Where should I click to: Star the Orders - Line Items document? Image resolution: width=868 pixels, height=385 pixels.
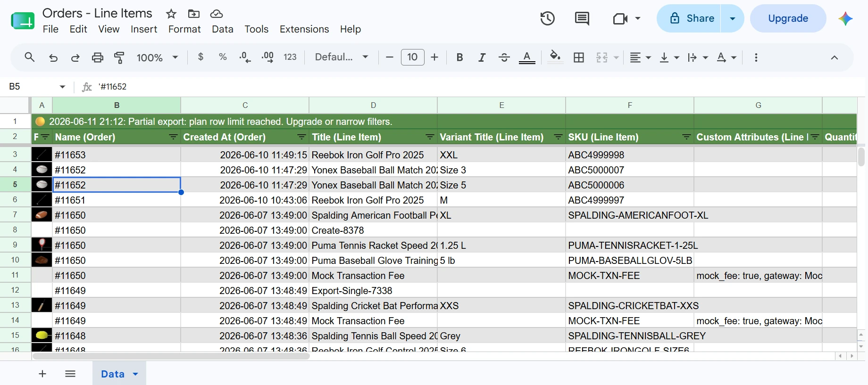point(171,14)
